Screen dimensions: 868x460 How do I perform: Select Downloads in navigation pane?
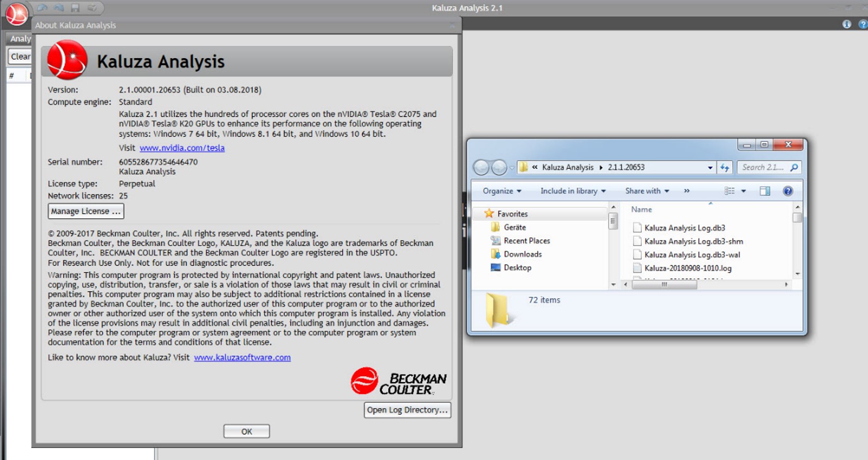[523, 254]
